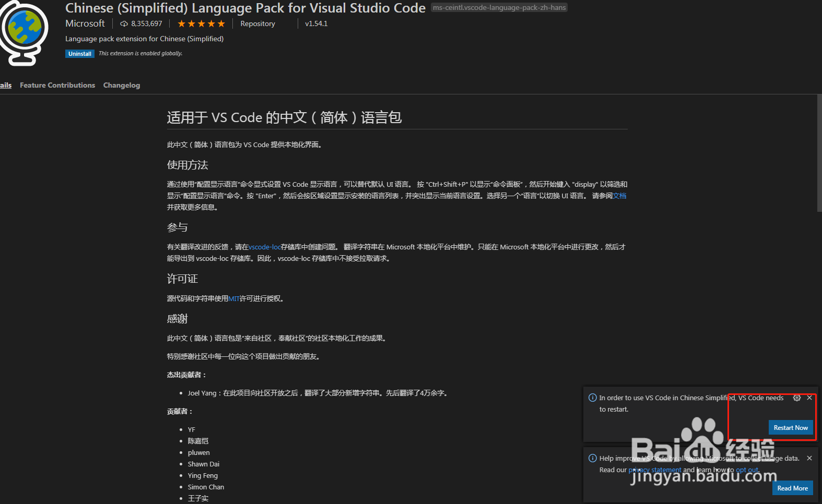Click the contributor name 陈嘉恺

[x=198, y=441]
